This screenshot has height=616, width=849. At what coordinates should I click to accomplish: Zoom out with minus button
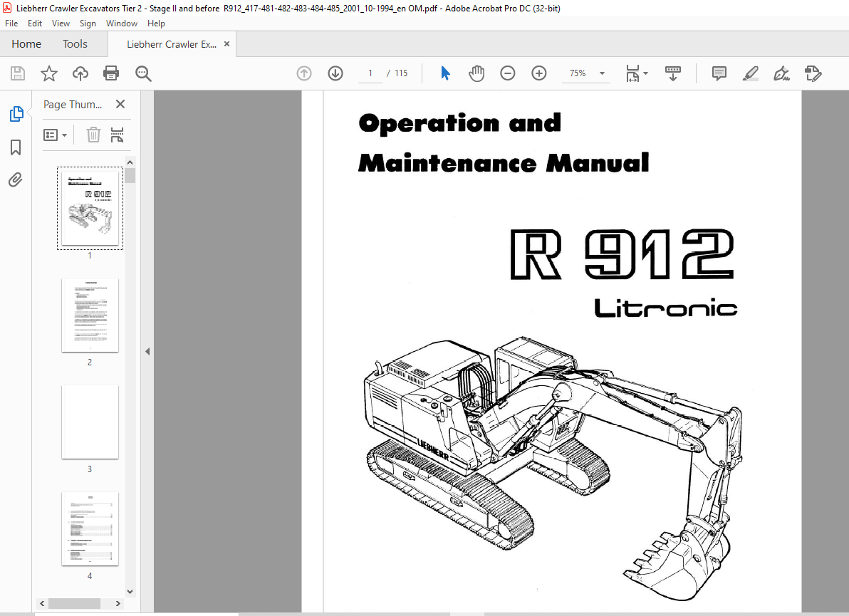[507, 73]
